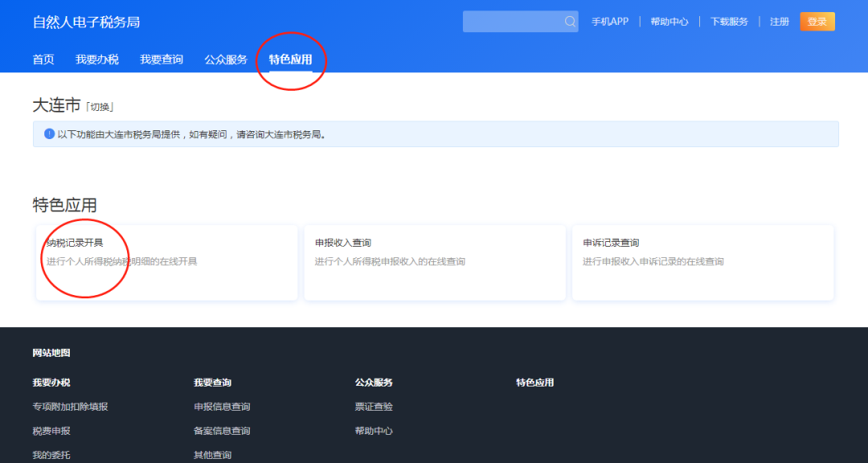868x463 pixels.
Task: Open the 纳税记录开具 card
Action: click(x=166, y=262)
